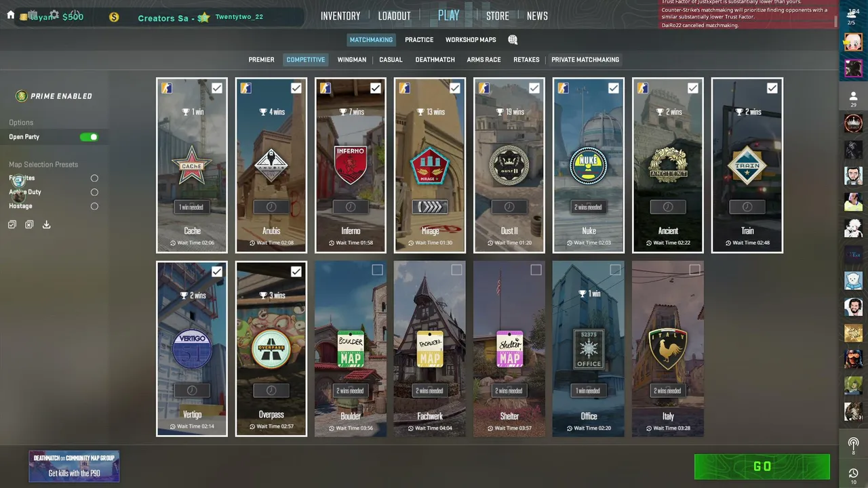Viewport: 868px width, 488px height.
Task: Click the Dust II map badge
Action: (x=509, y=165)
